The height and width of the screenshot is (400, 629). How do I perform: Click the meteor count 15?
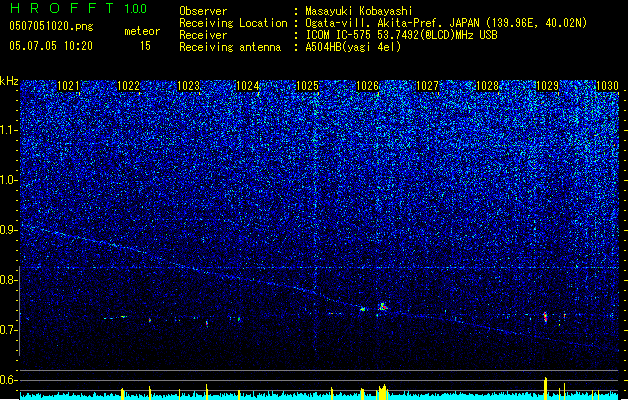coord(145,46)
